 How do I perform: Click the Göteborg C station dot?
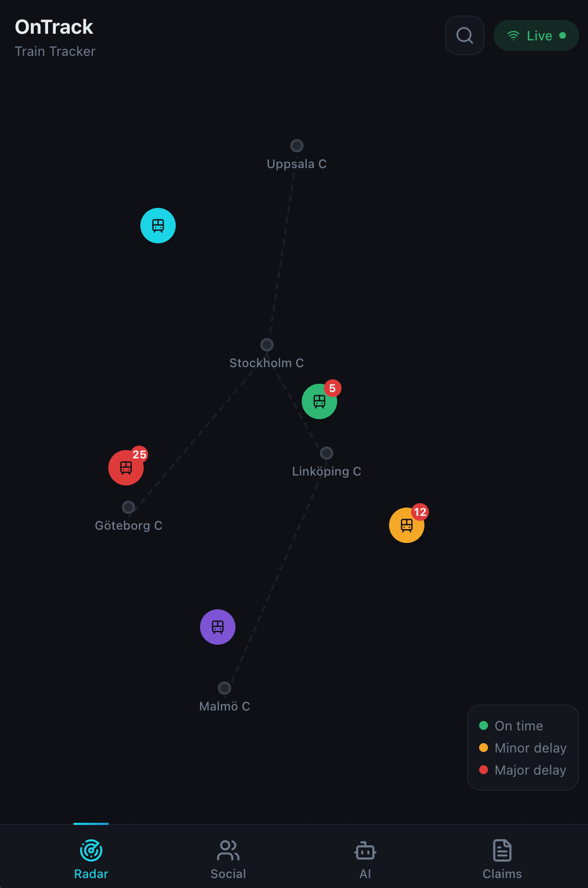[x=128, y=507]
